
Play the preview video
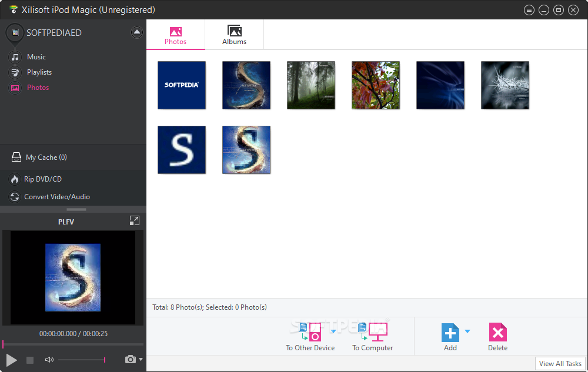[x=11, y=360]
